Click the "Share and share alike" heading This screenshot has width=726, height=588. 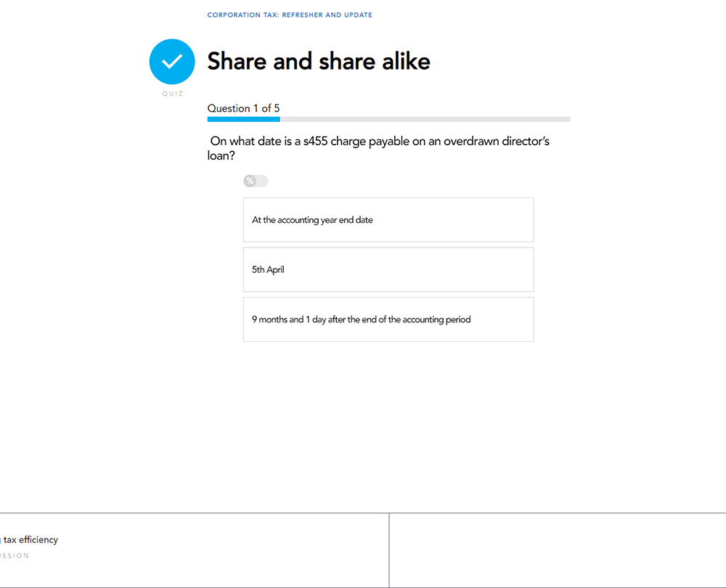319,62
